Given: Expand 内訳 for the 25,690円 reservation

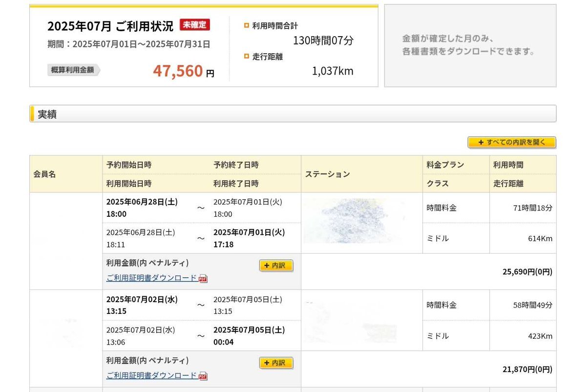Looking at the screenshot, I should (x=276, y=266).
